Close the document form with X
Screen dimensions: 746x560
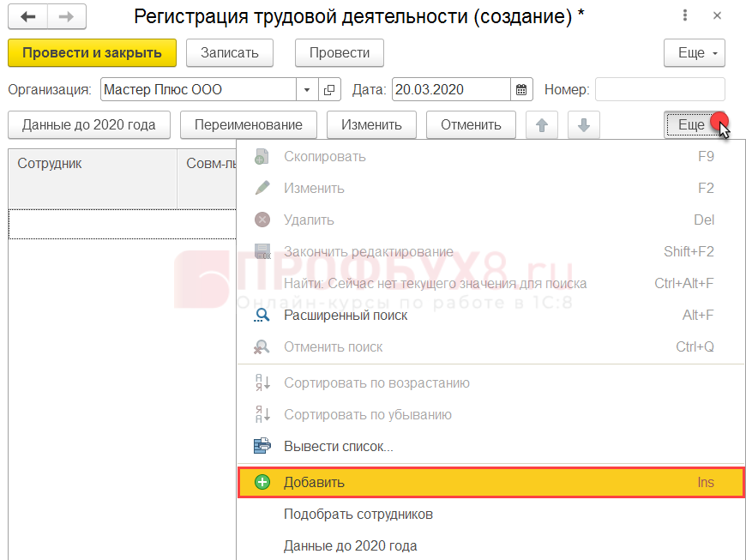tap(717, 15)
